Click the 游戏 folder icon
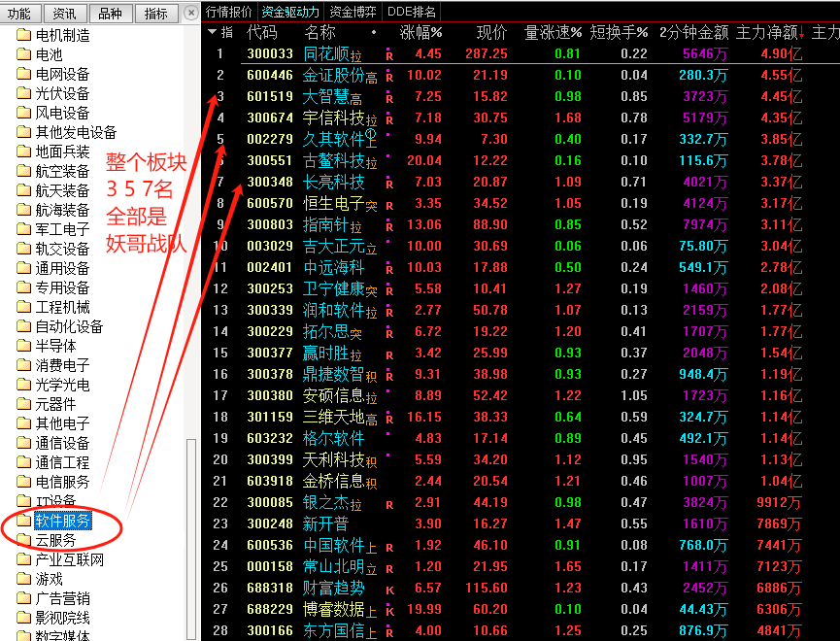Screen dimensions: 840x641 (23, 579)
